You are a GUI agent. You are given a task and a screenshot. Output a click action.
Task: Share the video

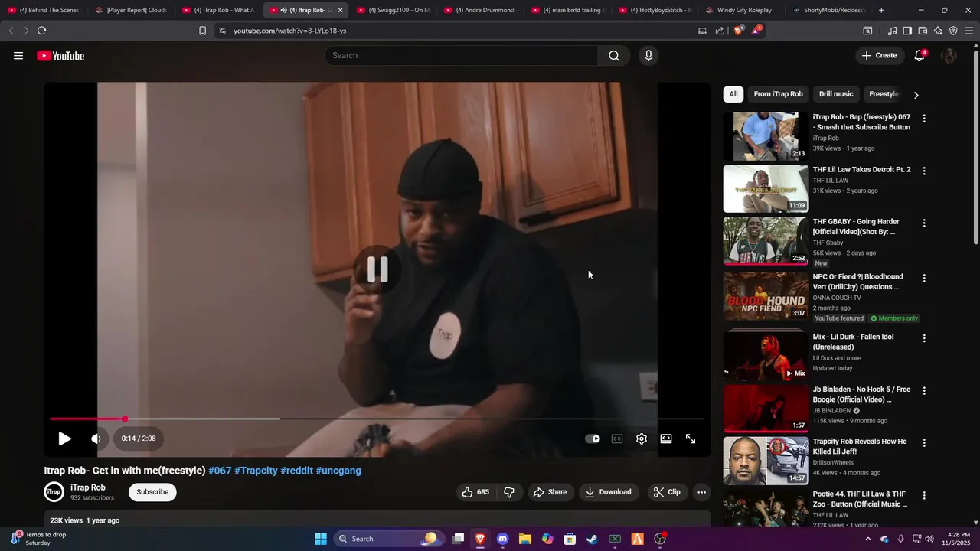(x=550, y=492)
